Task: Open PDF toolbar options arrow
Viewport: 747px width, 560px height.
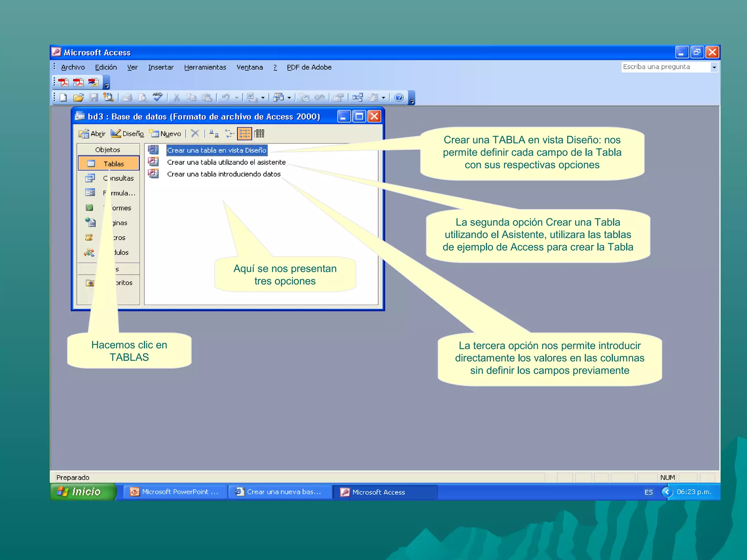Action: (x=107, y=83)
